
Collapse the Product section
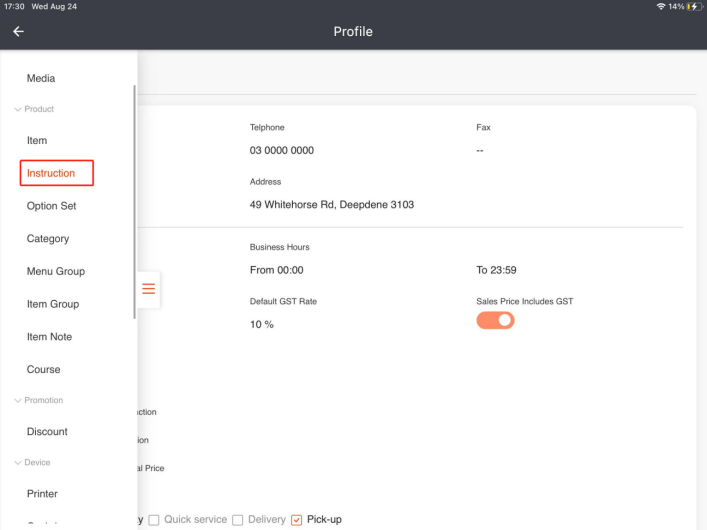pos(34,109)
